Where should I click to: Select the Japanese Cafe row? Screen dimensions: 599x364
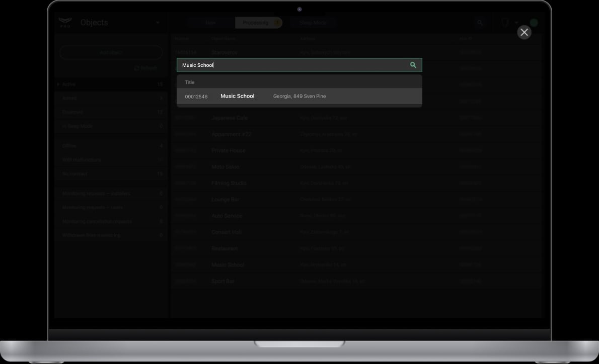point(230,118)
